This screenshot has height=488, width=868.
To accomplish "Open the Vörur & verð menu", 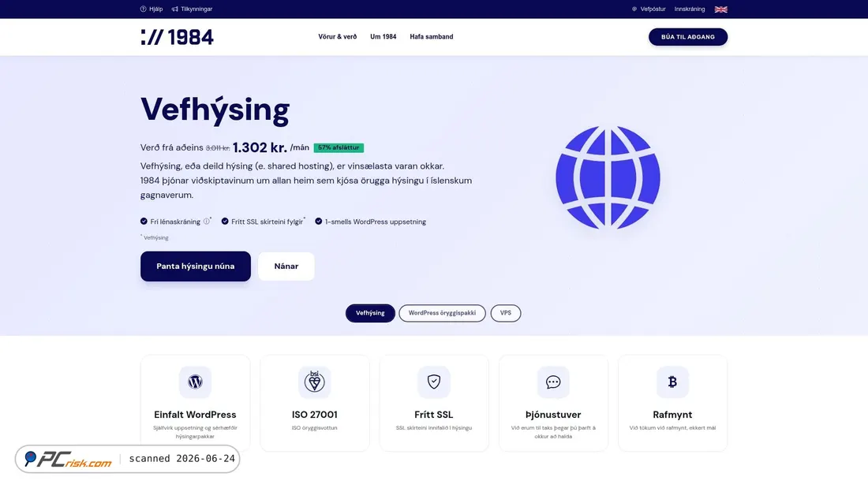I will pyautogui.click(x=337, y=36).
